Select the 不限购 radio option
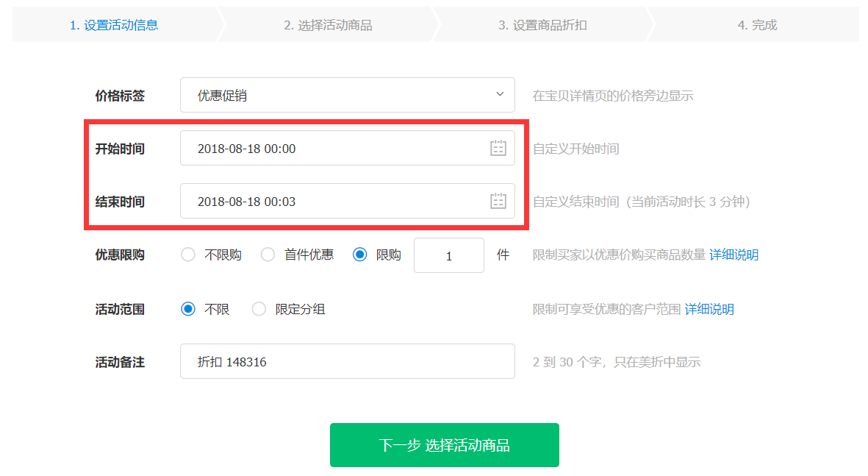Screen dimensions: 868x476 tap(188, 255)
